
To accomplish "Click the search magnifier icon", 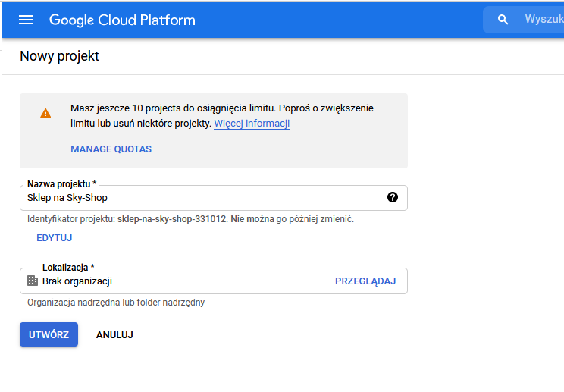I will tap(503, 20).
